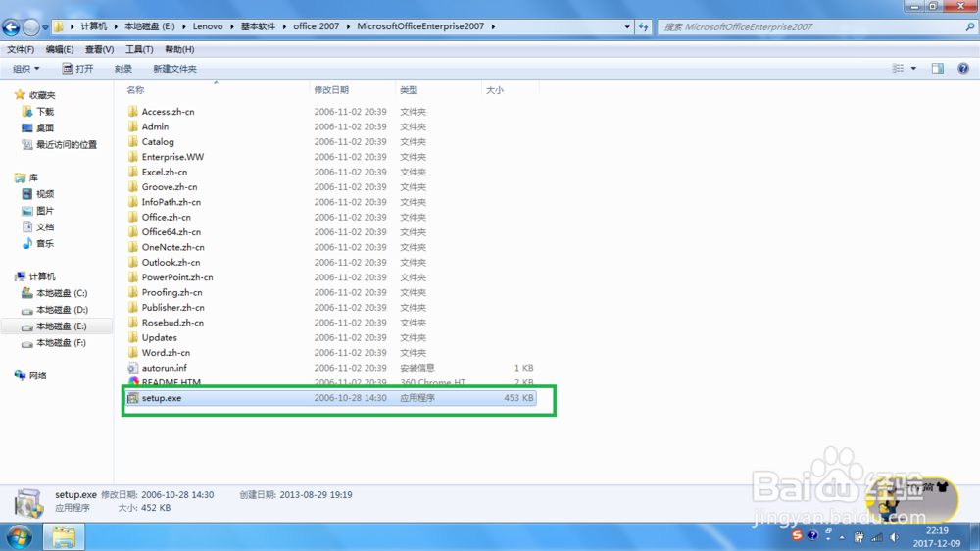Select the autorun.inf file icon

coord(132,368)
